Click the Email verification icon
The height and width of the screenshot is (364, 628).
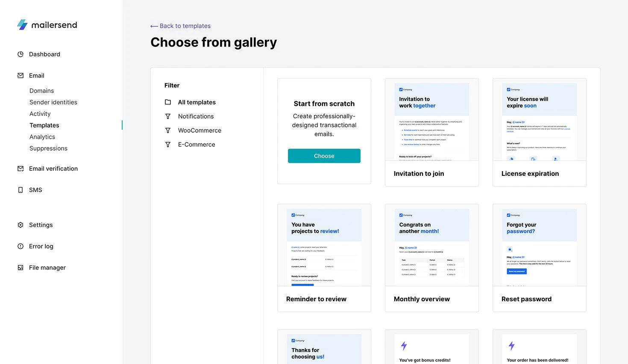pyautogui.click(x=21, y=169)
